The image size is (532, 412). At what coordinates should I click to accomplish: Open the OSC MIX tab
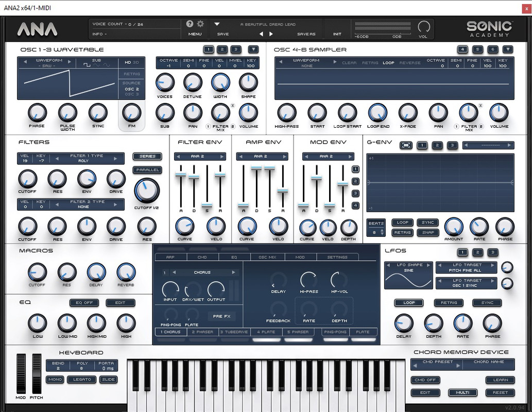point(267,257)
